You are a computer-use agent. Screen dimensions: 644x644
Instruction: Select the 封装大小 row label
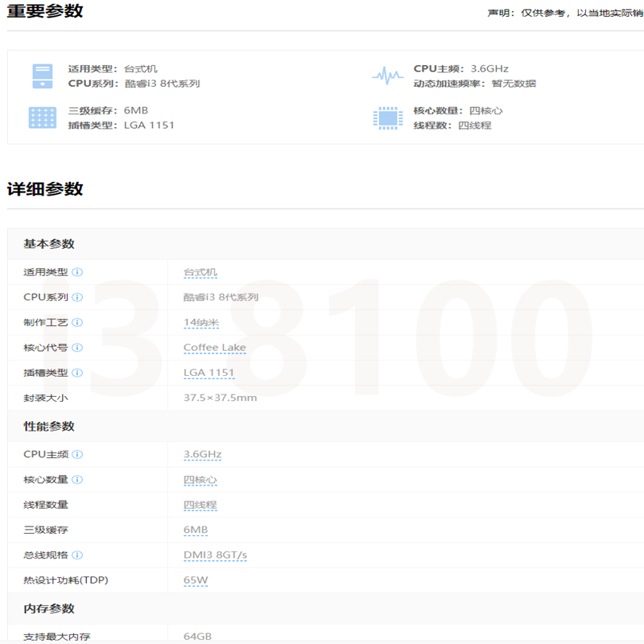pos(46,398)
